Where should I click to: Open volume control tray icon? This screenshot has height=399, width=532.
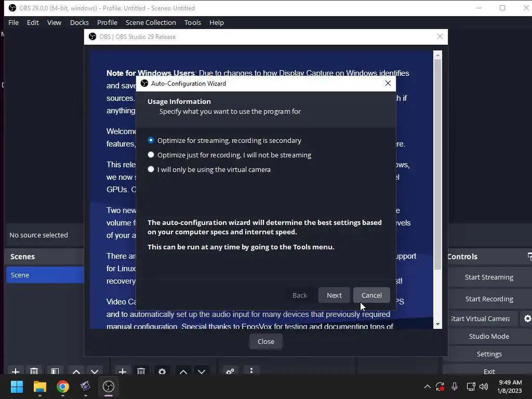(484, 386)
